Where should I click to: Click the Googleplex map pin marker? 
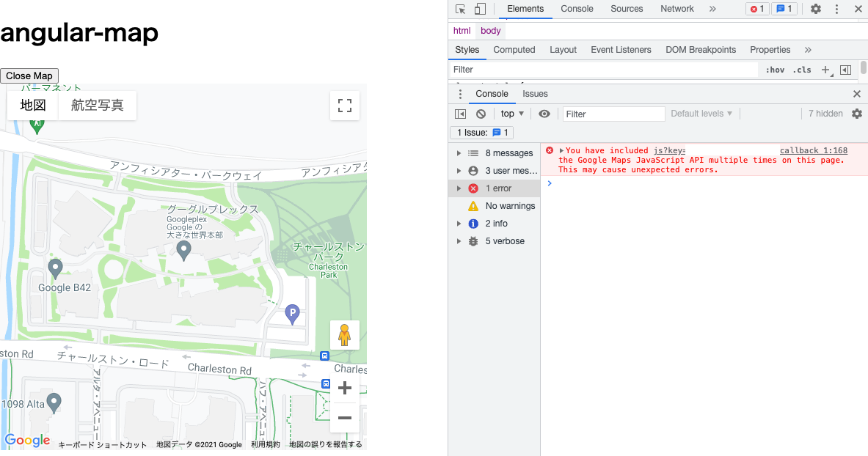(183, 251)
